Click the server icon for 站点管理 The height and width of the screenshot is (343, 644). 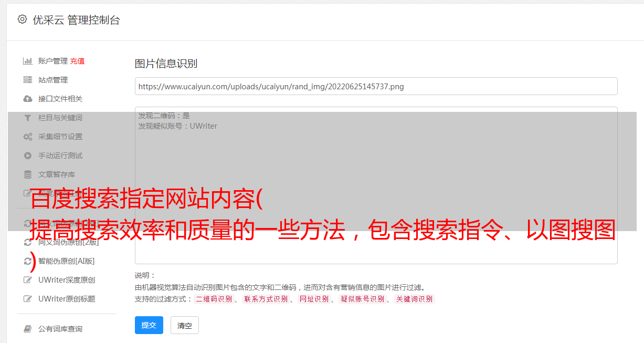coord(28,80)
